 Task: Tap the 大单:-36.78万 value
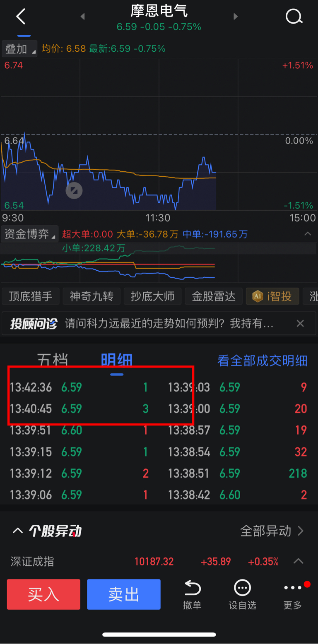point(147,234)
